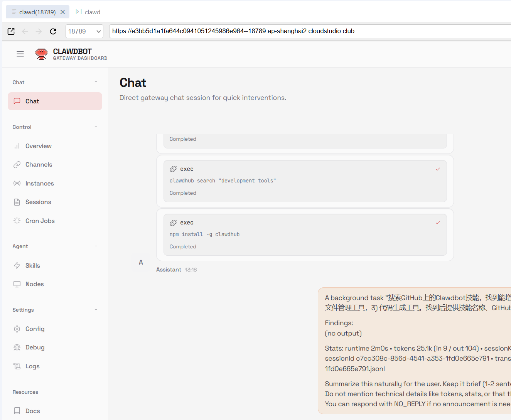511x420 pixels.
Task: Click the Nodes monitor icon
Action: (17, 284)
